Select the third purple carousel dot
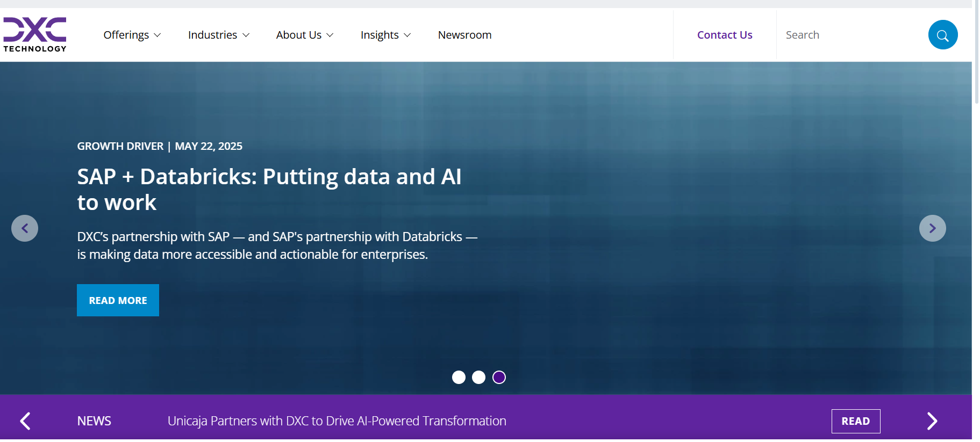Viewport: 980px width, 442px height. click(499, 378)
